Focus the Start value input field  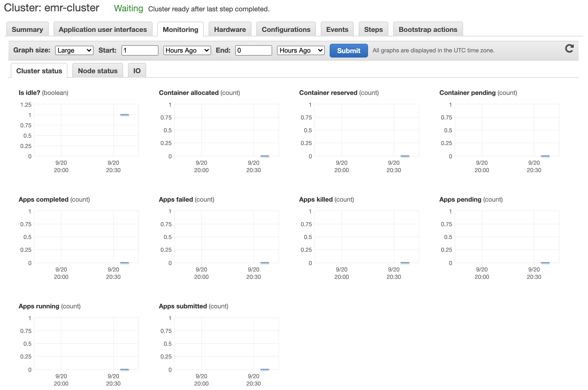(x=139, y=50)
